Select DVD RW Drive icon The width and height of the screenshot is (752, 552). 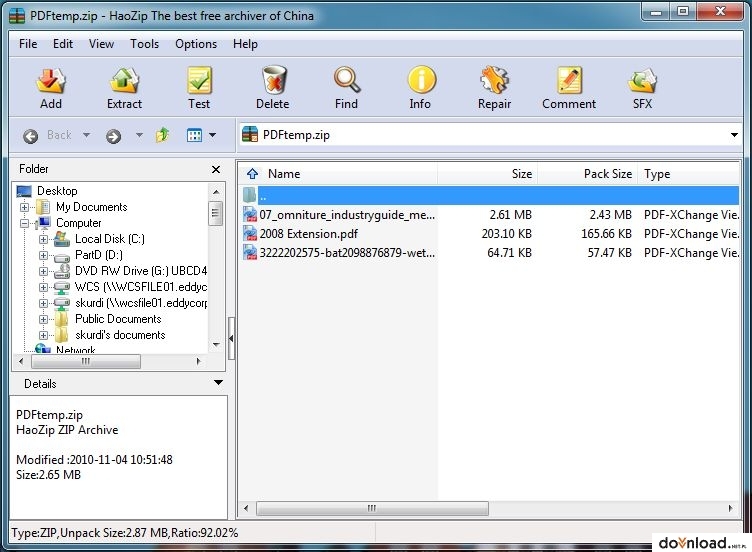click(x=62, y=271)
